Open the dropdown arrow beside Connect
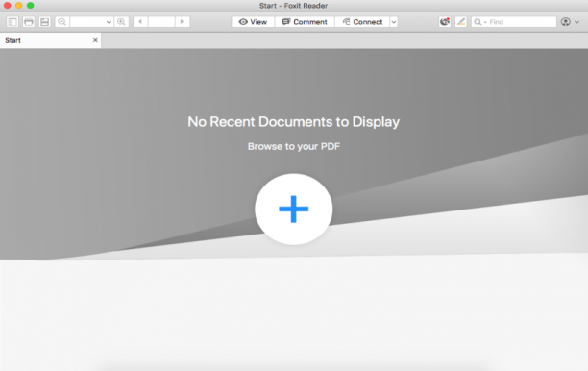This screenshot has width=588, height=371. point(394,22)
